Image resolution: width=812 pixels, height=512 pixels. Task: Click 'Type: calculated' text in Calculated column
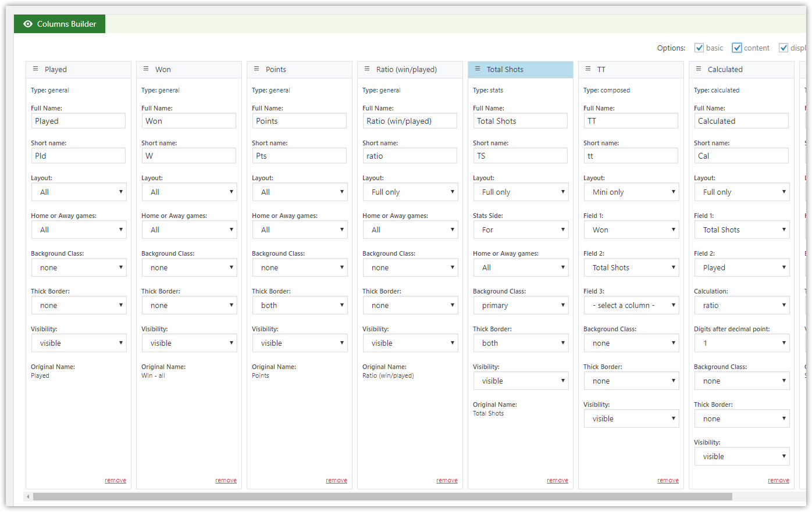tap(717, 90)
